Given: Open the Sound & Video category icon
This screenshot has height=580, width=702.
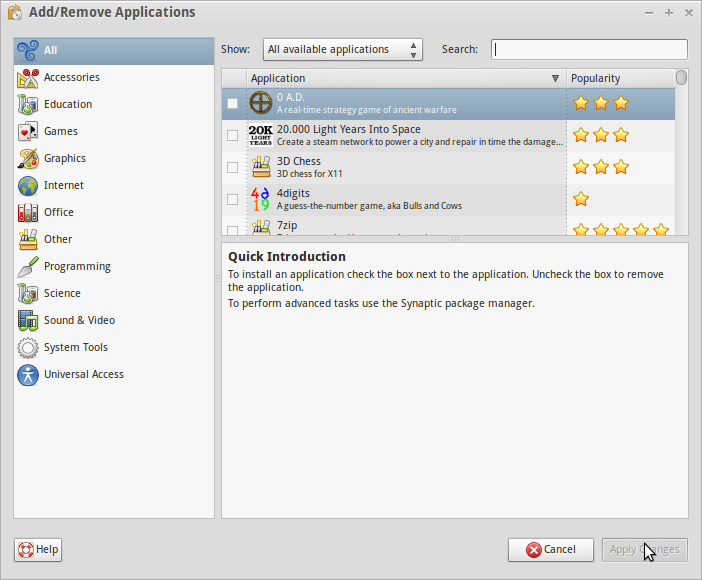Looking at the screenshot, I should point(28,321).
